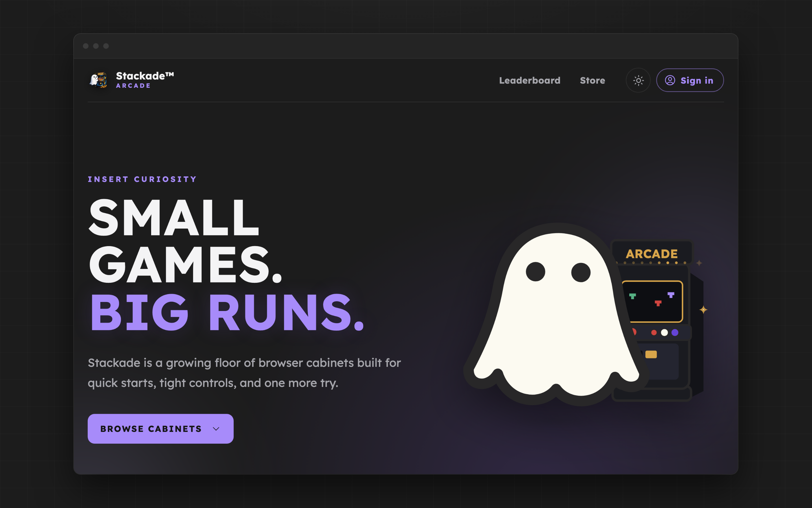Open the Stackade™ Arcade home link
This screenshot has width=812, height=508.
coord(131,80)
